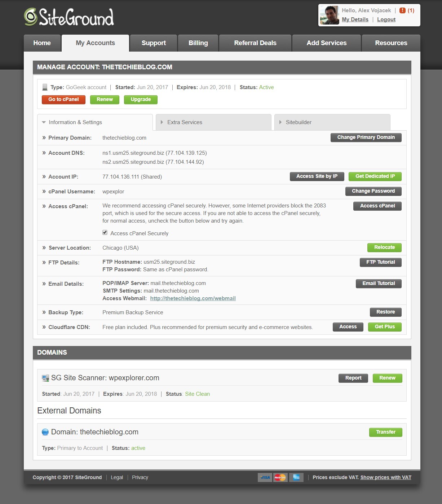The height and width of the screenshot is (504, 442).
Task: Expand the Sitebuilder section
Action: coord(332,122)
